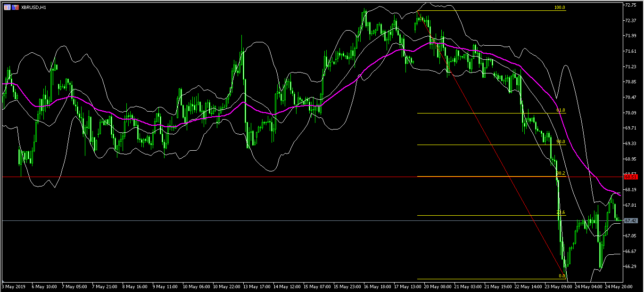Click the 69.33 price scale value
The height and width of the screenshot is (292, 644).
pos(631,143)
